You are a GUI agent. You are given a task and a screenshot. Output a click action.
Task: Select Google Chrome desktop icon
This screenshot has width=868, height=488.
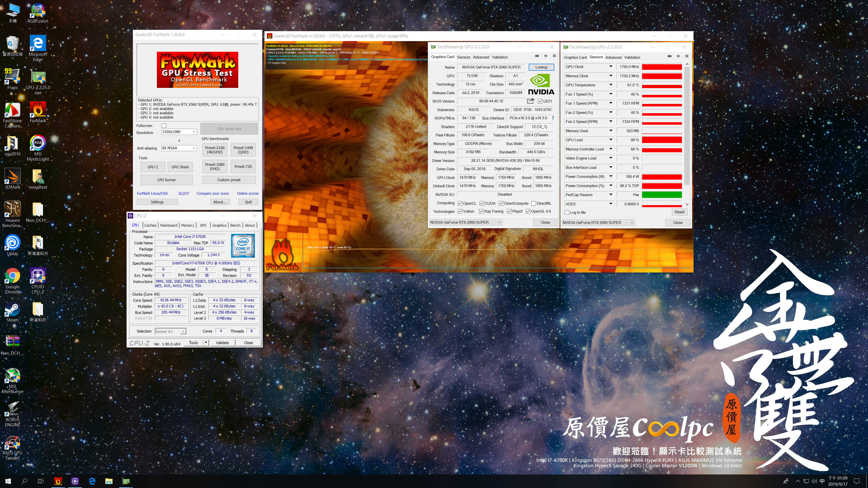pos(12,281)
